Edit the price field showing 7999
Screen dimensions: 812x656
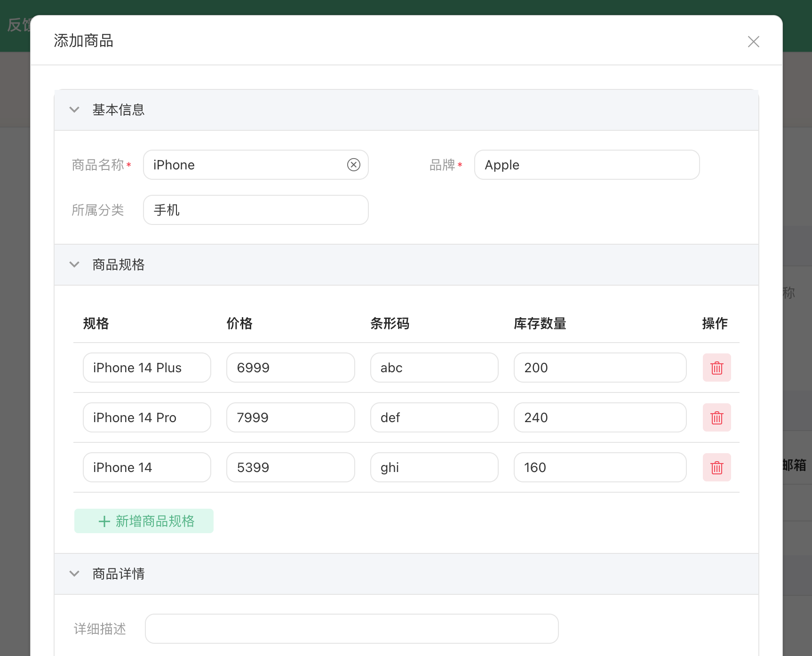[290, 417]
